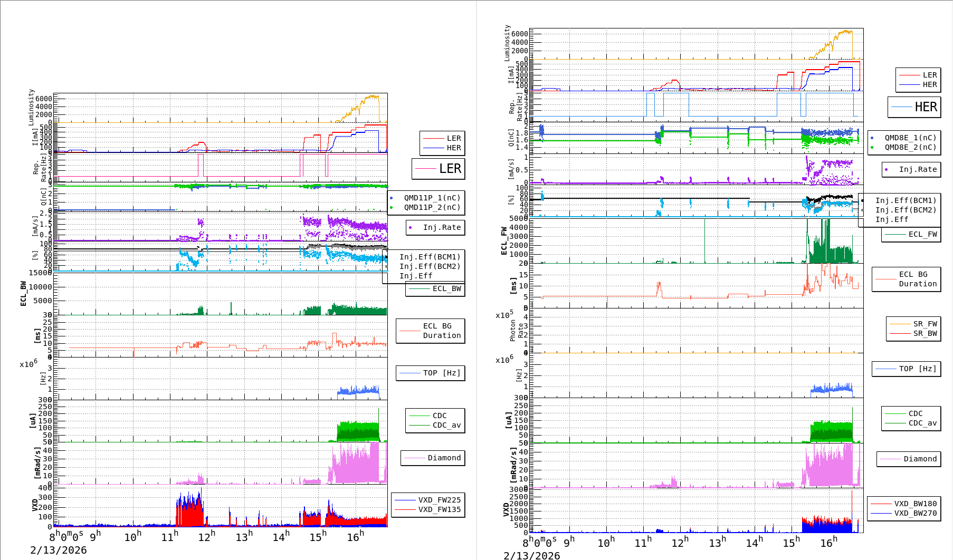The width and height of the screenshot is (953, 560).
Task: Click the QMD11P_2(nC) green legend marker
Action: pos(391,207)
